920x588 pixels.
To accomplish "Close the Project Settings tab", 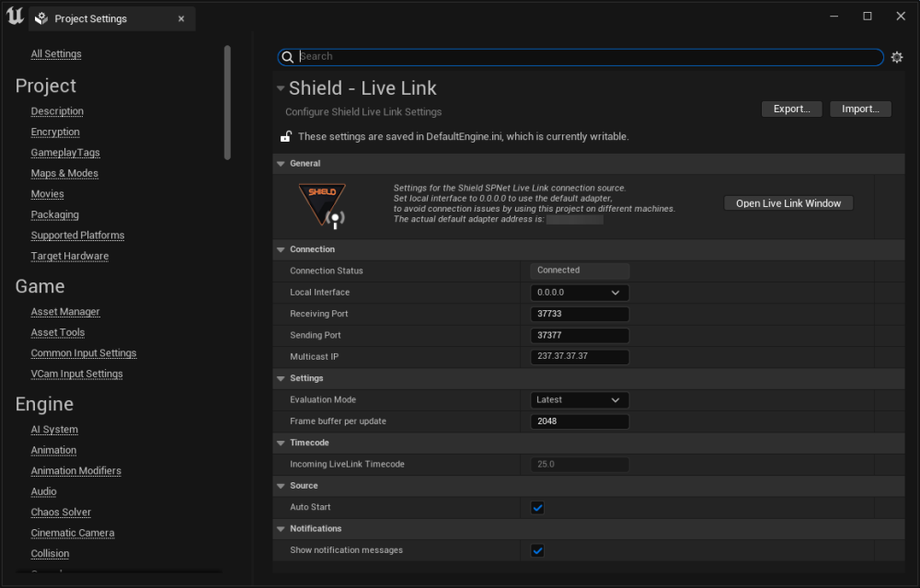I will 181,18.
